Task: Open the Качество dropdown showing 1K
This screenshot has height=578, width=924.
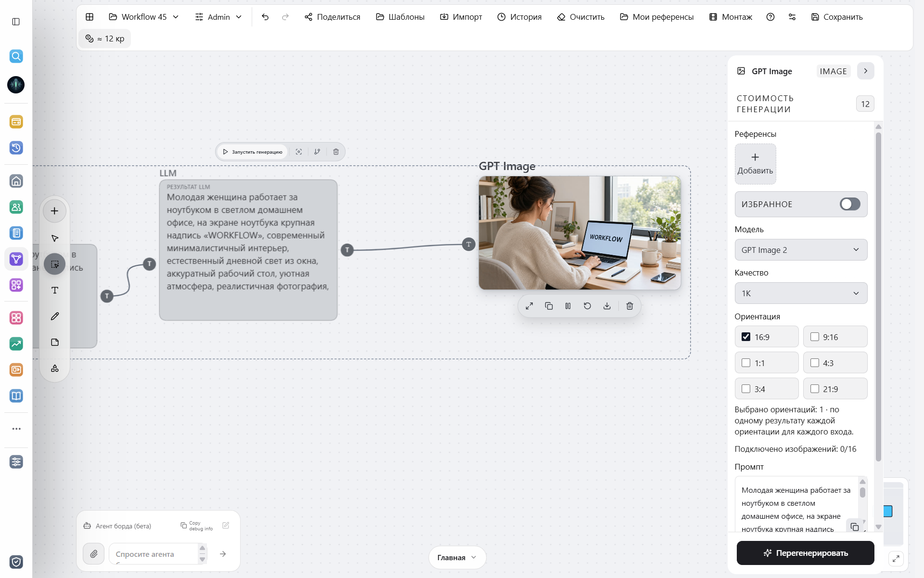Action: 801,293
